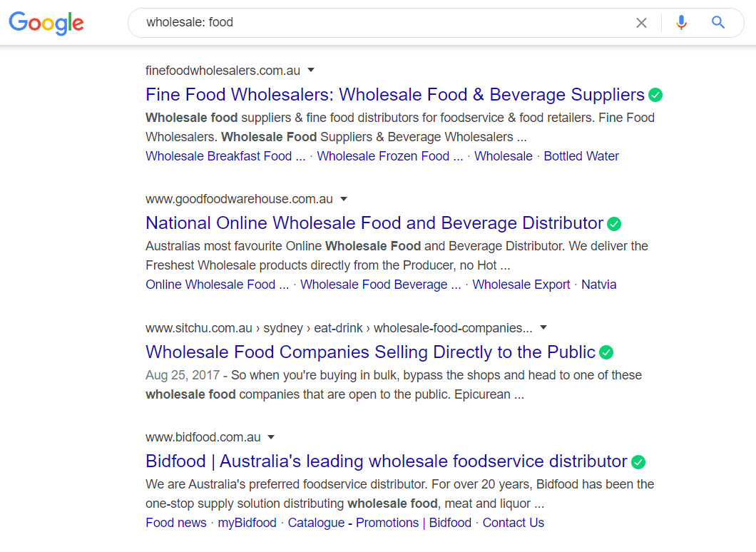Click the Google logo

point(46,23)
